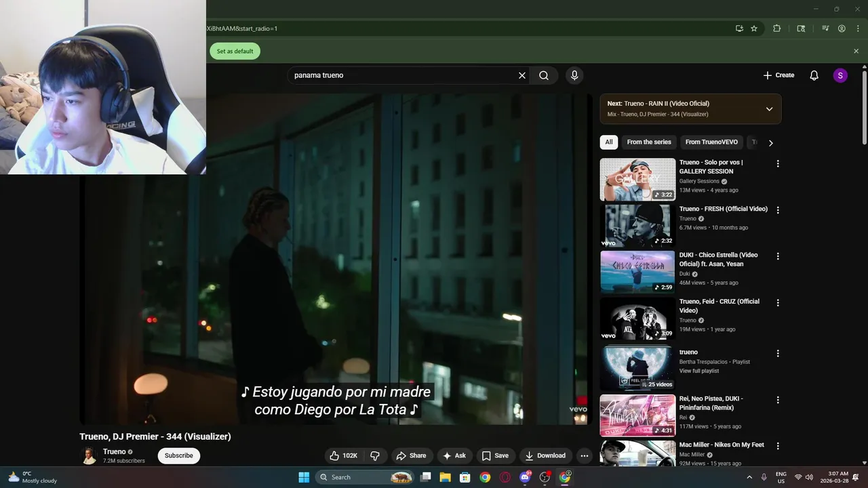Show hidden system tray icons
The height and width of the screenshot is (488, 868).
coord(749,477)
